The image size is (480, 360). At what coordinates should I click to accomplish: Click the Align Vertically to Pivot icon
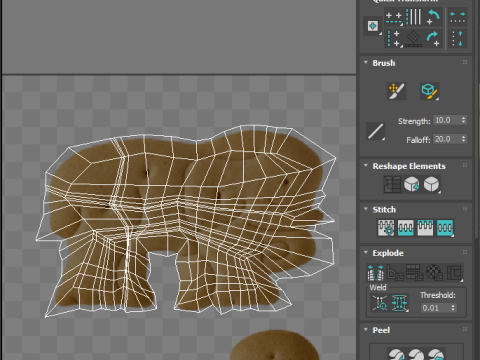[393, 38]
